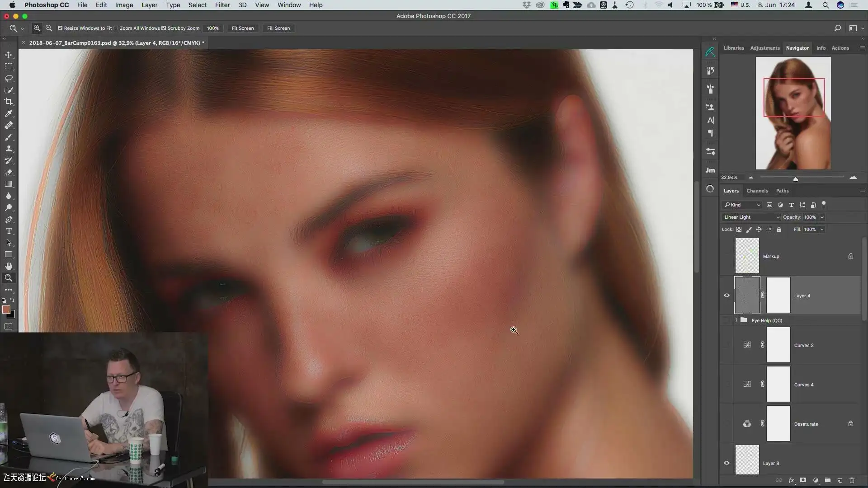Click the Zoom tool in the toolbox
The width and height of the screenshot is (868, 488).
(9, 278)
